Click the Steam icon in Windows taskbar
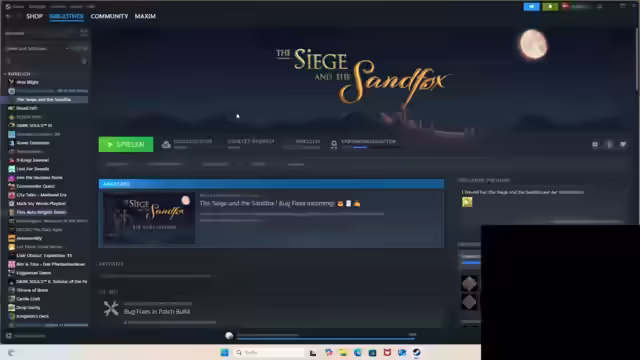The height and width of the screenshot is (360, 640). click(x=416, y=352)
